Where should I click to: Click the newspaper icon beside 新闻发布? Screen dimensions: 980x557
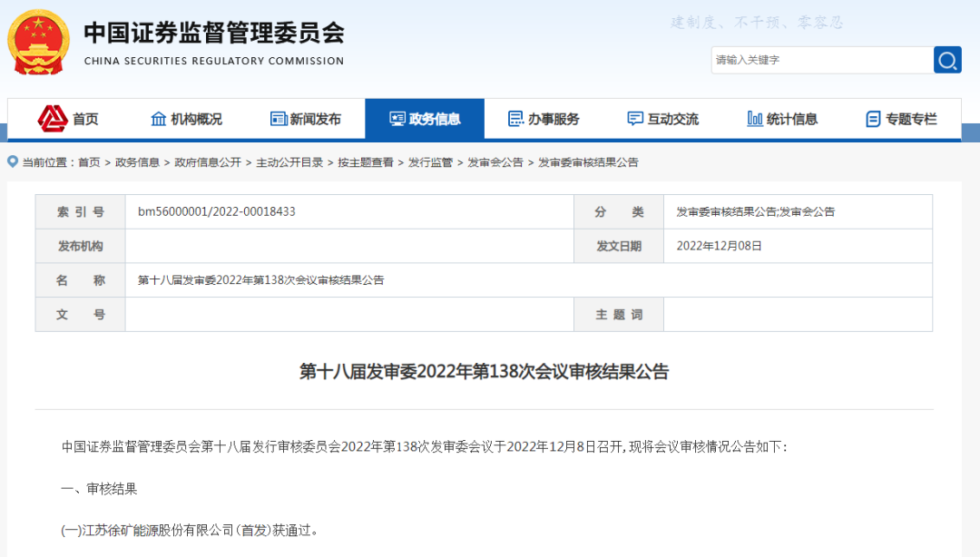[x=279, y=119]
